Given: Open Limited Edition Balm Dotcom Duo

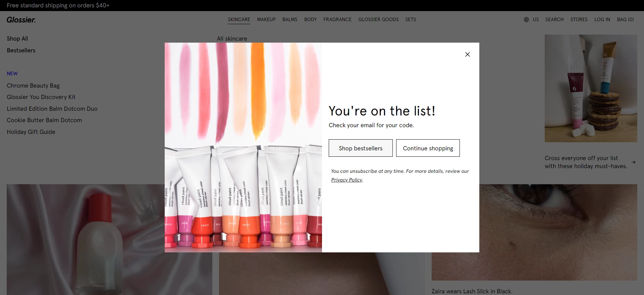Looking at the screenshot, I should (x=52, y=109).
